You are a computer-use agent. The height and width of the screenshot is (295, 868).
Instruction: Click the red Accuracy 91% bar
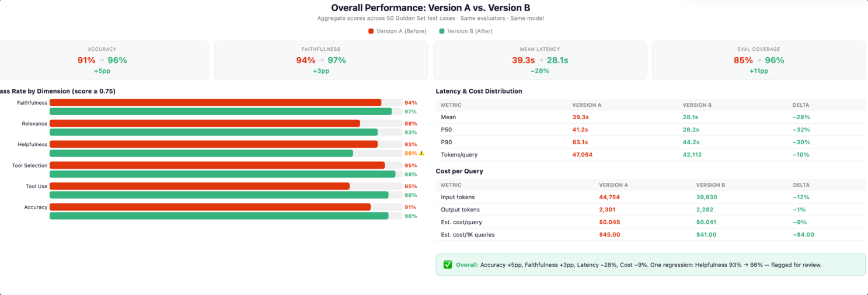[210, 207]
